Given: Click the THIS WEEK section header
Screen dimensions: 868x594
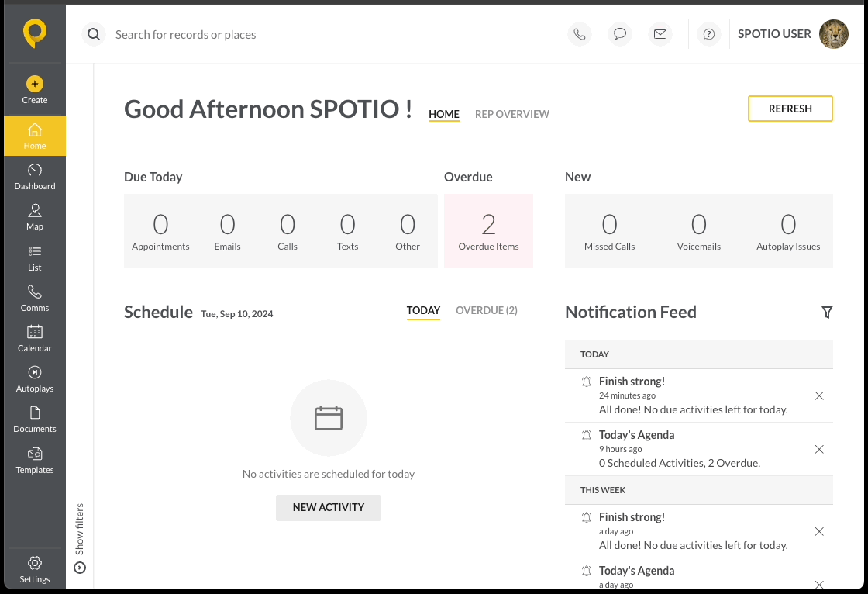Looking at the screenshot, I should pos(698,490).
